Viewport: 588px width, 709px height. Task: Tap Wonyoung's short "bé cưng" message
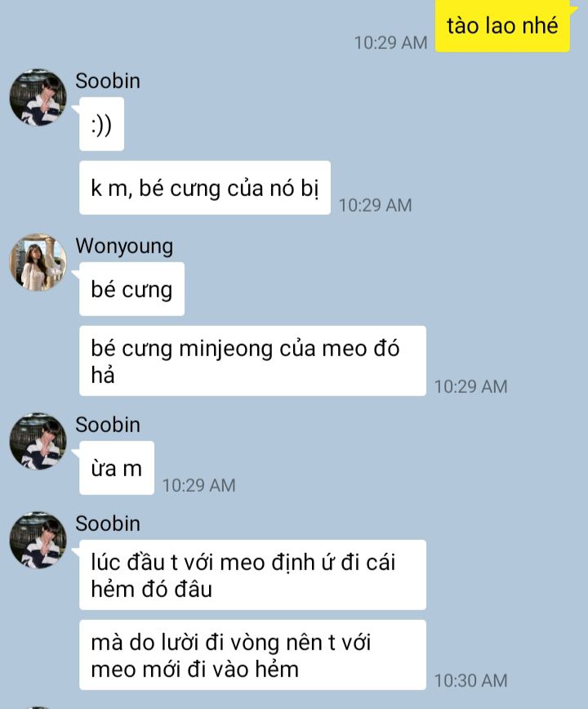point(132,289)
